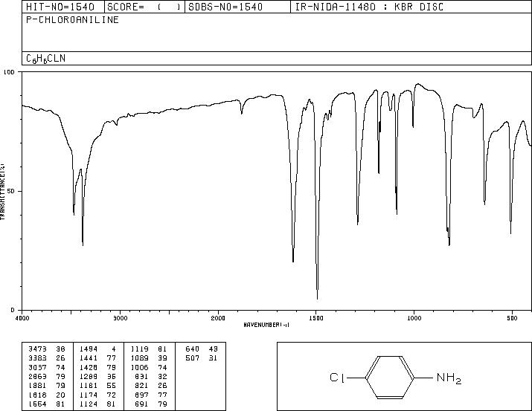Screen dimensions: 532x411
Task: Select peak table entry 1119
Action: 139,349
